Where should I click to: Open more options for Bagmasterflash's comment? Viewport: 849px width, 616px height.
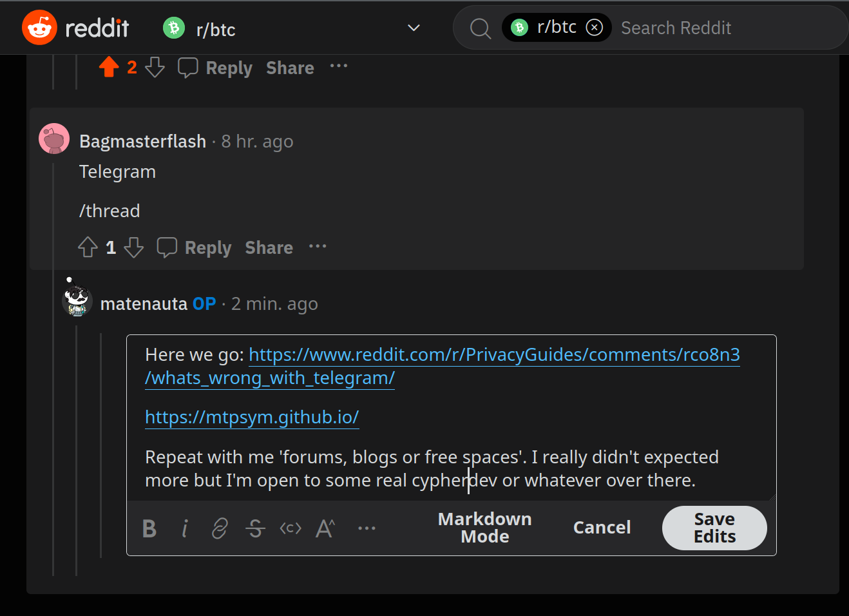tap(318, 246)
